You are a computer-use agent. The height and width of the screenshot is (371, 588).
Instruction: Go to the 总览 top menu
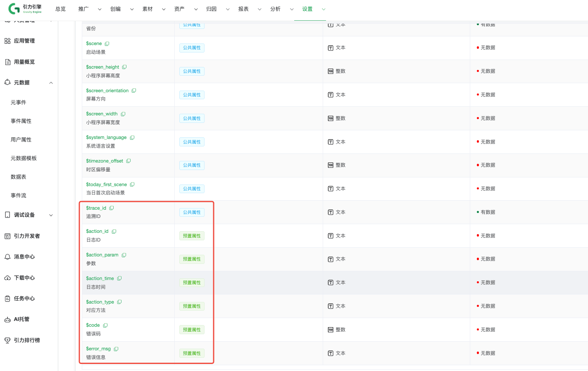coord(61,9)
